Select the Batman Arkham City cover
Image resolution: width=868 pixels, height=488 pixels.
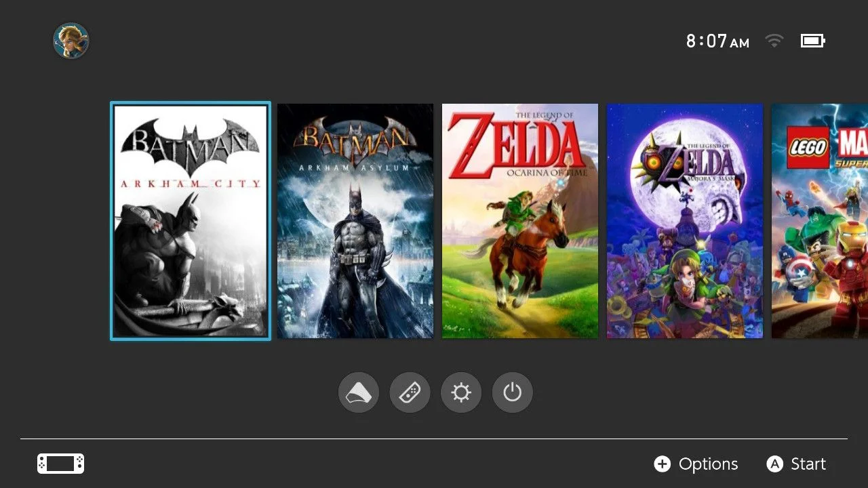(191, 221)
